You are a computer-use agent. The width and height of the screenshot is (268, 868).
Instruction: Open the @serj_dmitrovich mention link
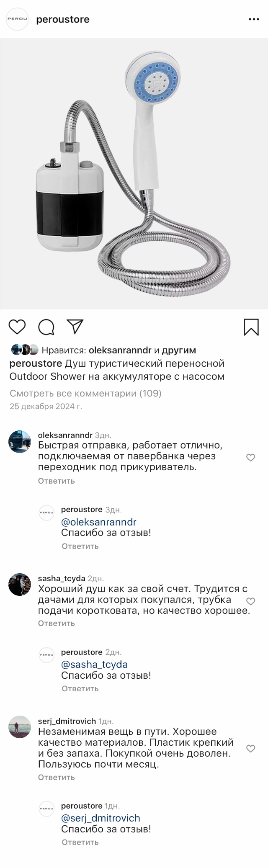(100, 818)
